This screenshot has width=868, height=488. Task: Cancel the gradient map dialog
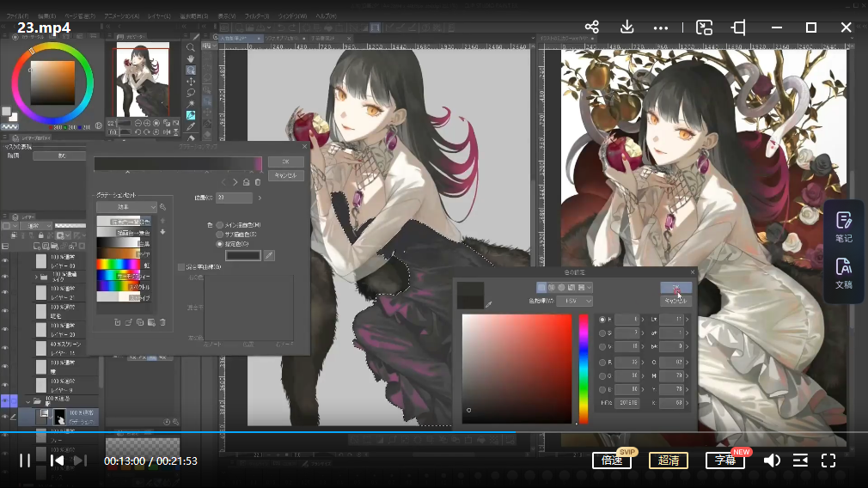tap(285, 175)
